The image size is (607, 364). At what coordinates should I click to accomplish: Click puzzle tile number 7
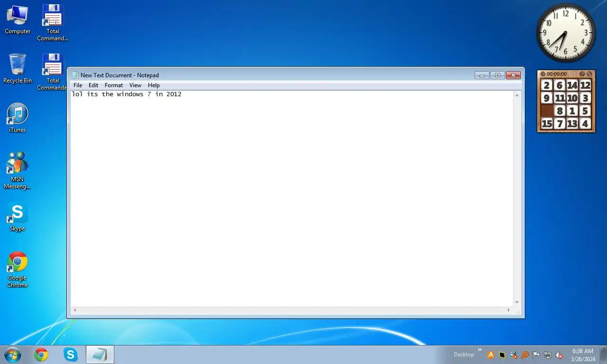point(560,124)
